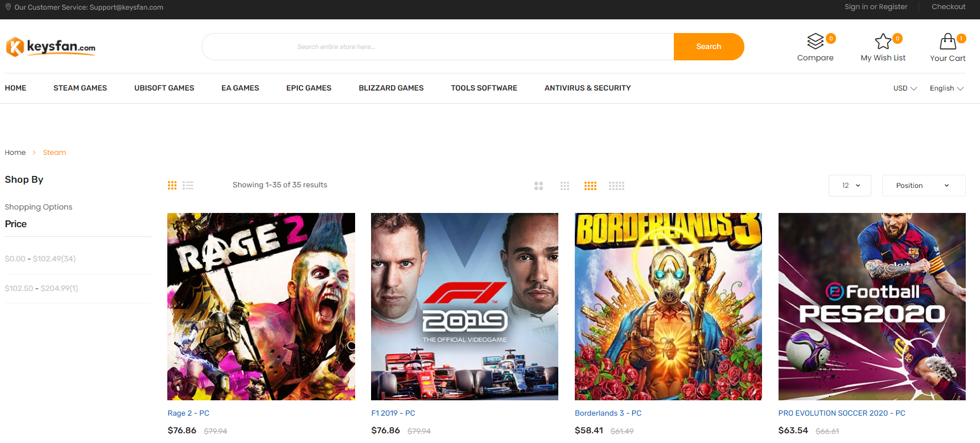The width and height of the screenshot is (980, 443).
Task: Click the search entire store input field
Action: click(438, 47)
